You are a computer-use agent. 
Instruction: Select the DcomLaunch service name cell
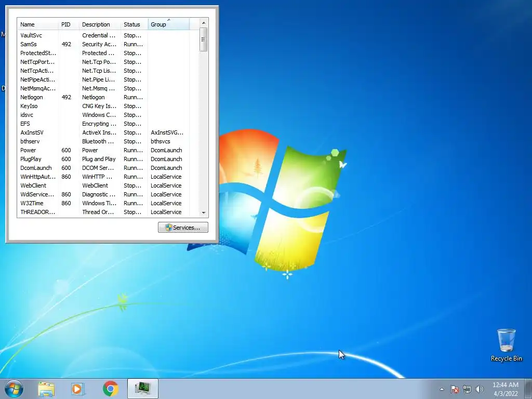click(x=36, y=168)
